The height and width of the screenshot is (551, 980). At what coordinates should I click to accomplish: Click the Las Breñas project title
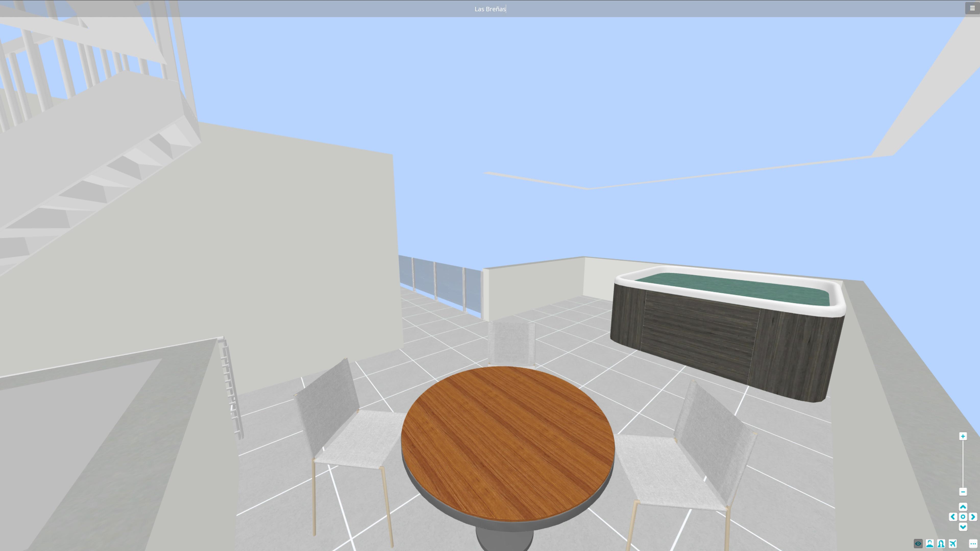[490, 8]
